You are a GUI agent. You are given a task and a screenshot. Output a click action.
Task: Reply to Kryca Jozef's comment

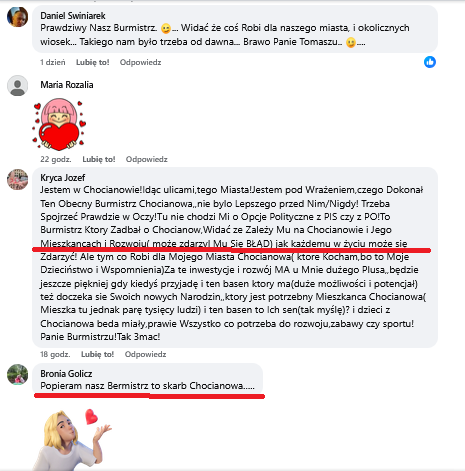click(145, 354)
